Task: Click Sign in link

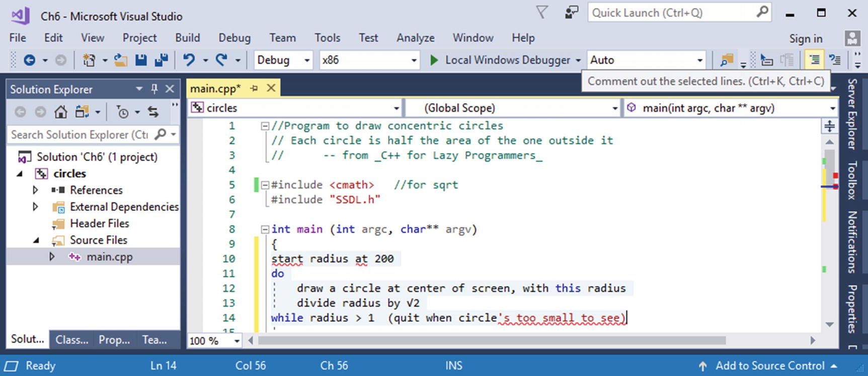Action: pyautogui.click(x=806, y=39)
